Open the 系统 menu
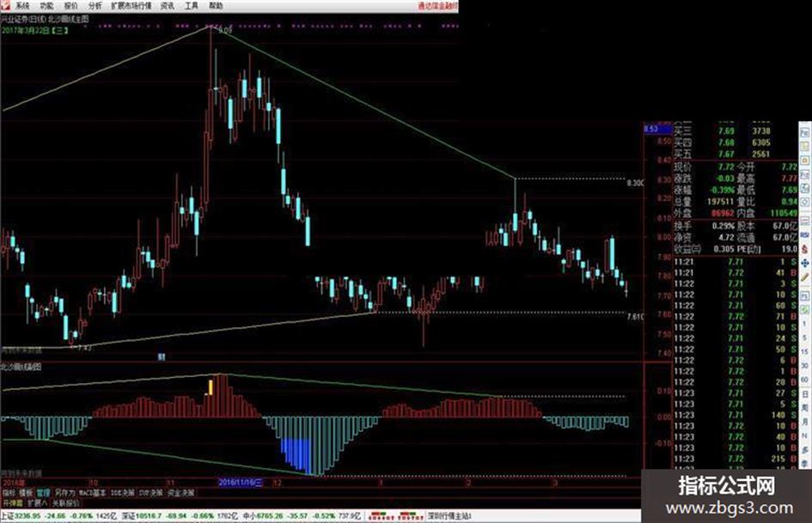 (23, 6)
